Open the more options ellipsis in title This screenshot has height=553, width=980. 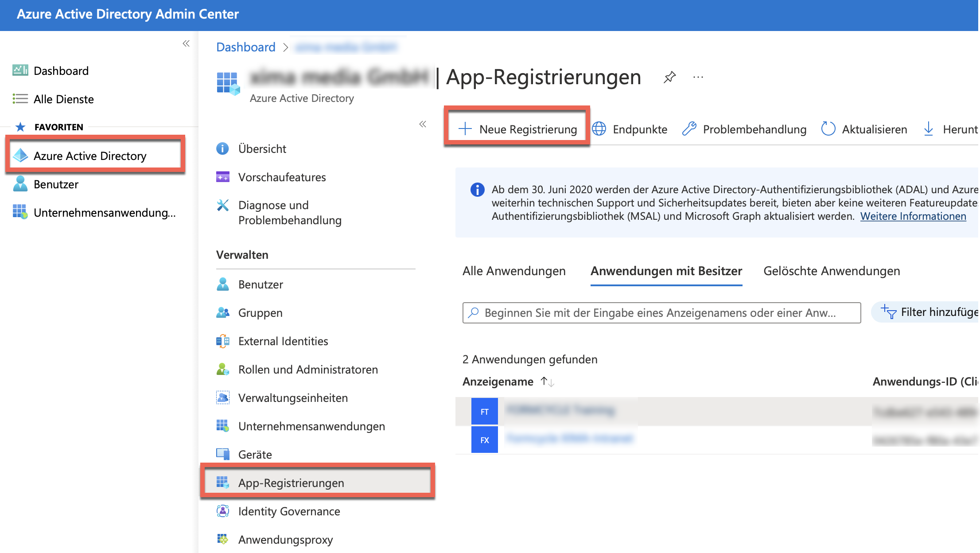(x=698, y=77)
